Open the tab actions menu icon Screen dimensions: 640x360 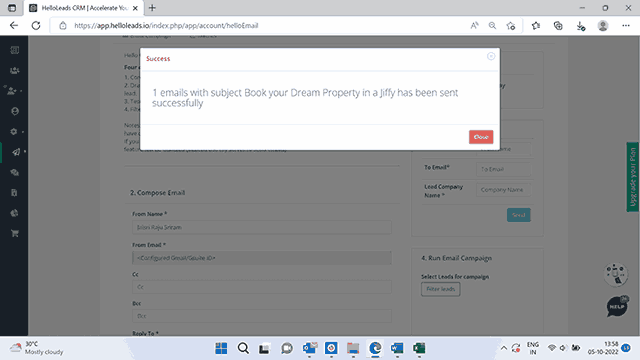tap(12, 8)
